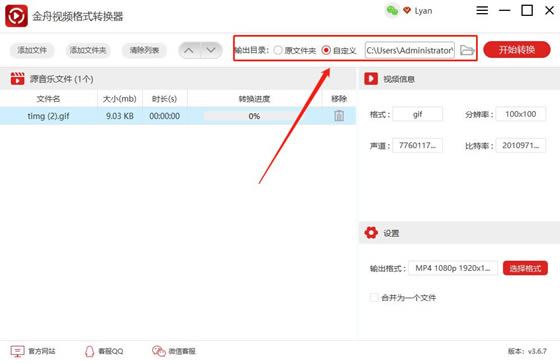Click the VIP diamond icon next to Lyan
The width and height of the screenshot is (560, 363).
click(x=407, y=10)
